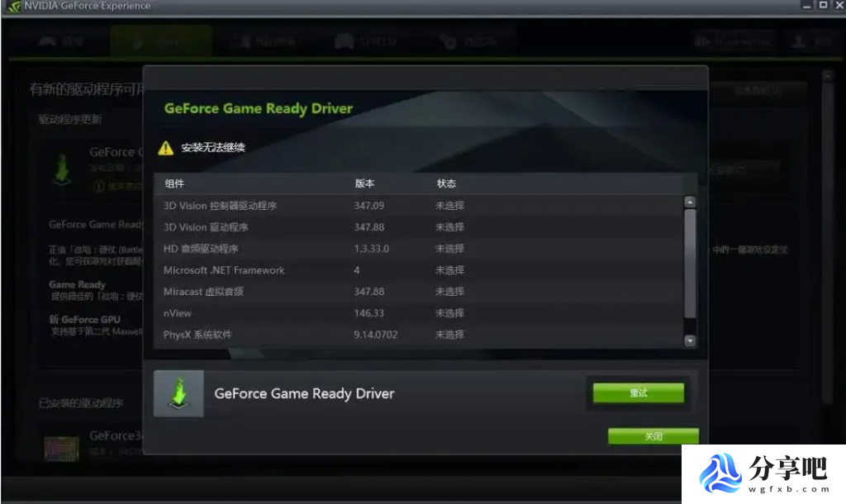Maximize the GeForce Experience window

click(x=823, y=6)
